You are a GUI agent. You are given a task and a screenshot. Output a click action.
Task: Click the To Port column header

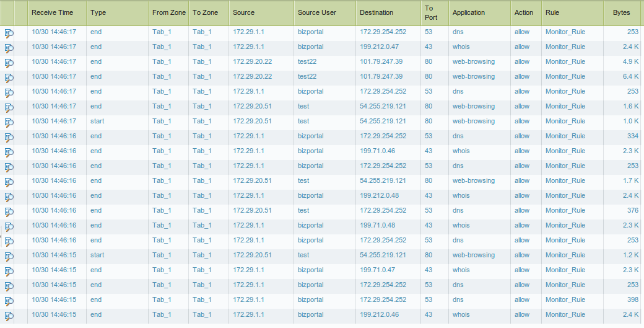[x=429, y=12]
